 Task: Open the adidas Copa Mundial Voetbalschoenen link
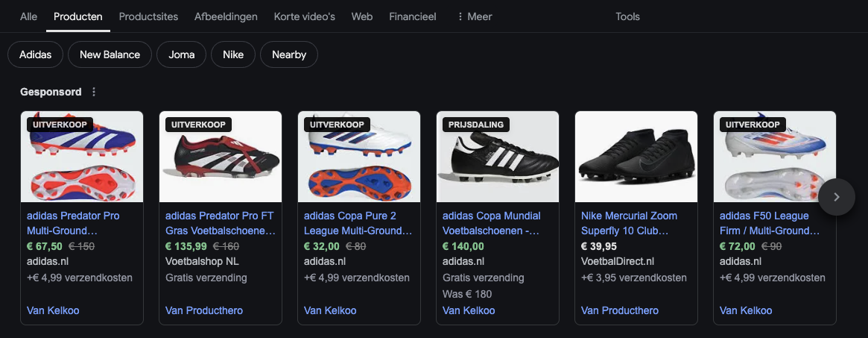point(492,223)
